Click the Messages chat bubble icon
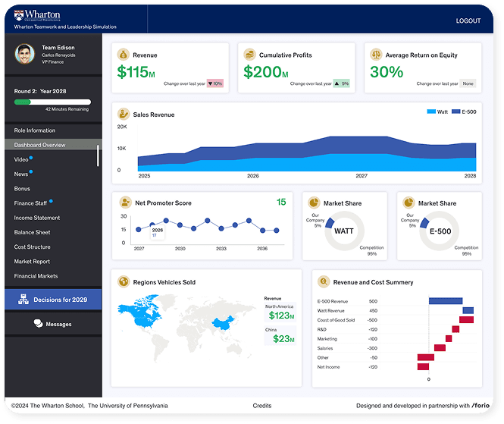 tap(38, 324)
